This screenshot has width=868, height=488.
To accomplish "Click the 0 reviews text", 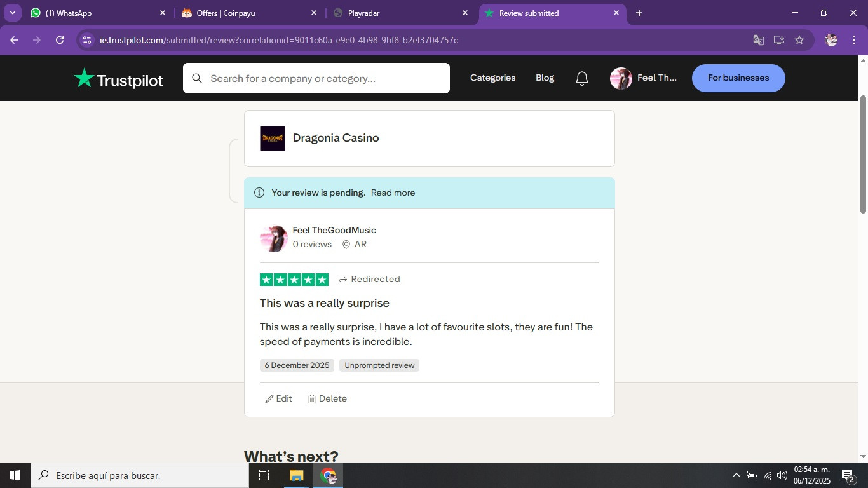I will pos(312,245).
